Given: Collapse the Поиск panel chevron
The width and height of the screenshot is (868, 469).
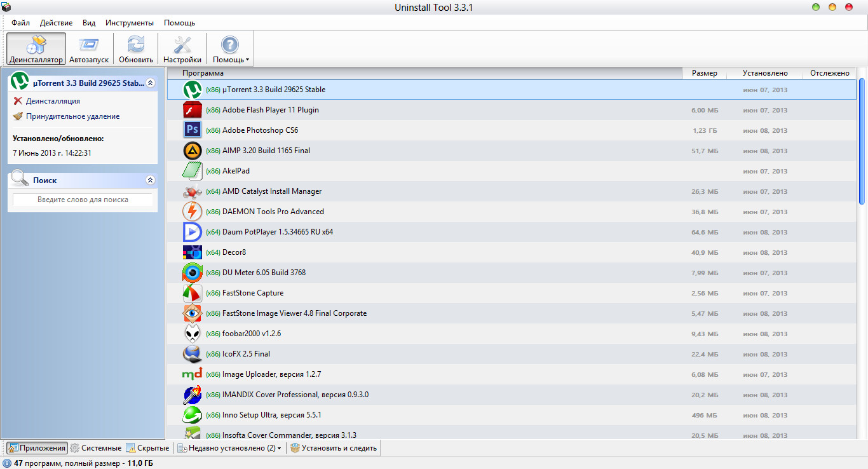Looking at the screenshot, I should tap(150, 180).
